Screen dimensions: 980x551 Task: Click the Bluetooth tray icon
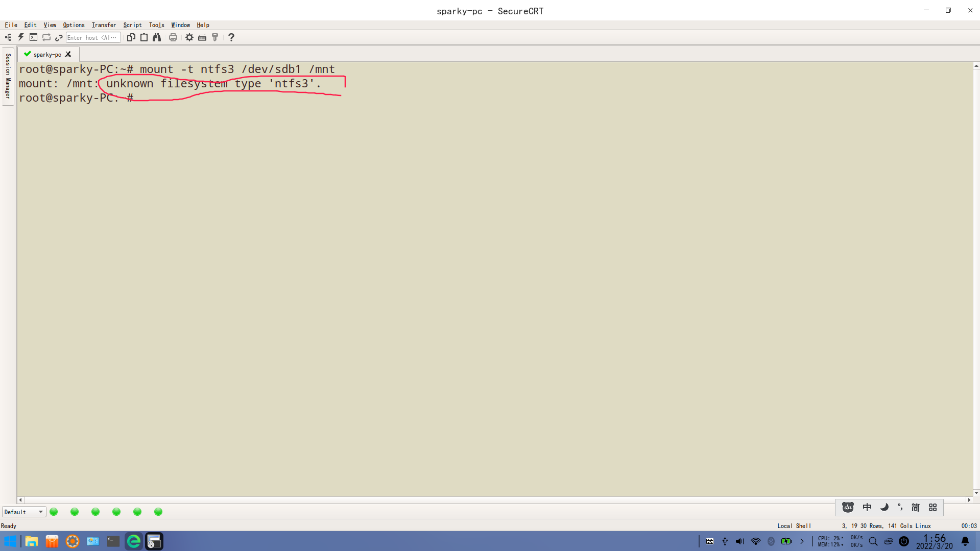click(771, 541)
